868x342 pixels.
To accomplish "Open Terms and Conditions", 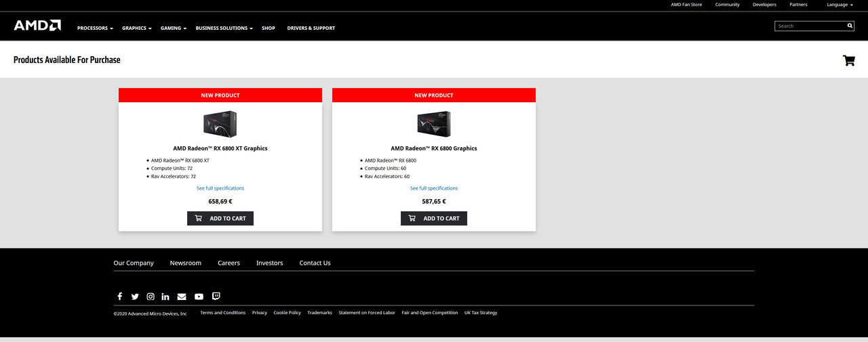I will (x=222, y=313).
